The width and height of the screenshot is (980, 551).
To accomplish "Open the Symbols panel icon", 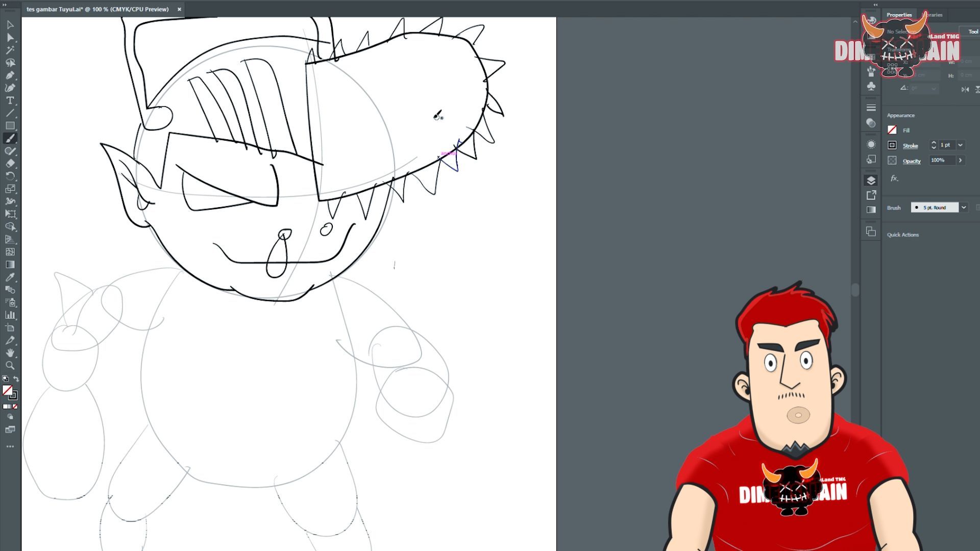I will pos(871,86).
